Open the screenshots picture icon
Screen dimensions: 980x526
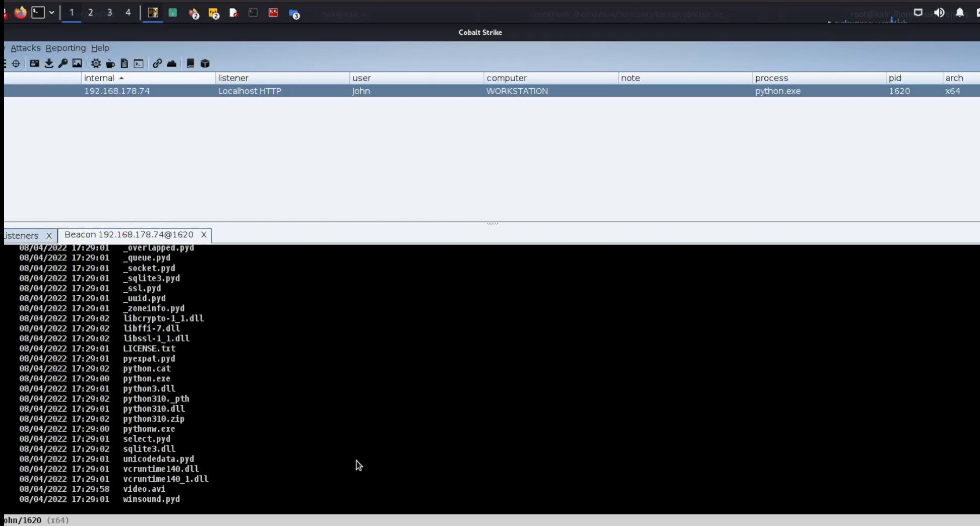pyautogui.click(x=77, y=63)
